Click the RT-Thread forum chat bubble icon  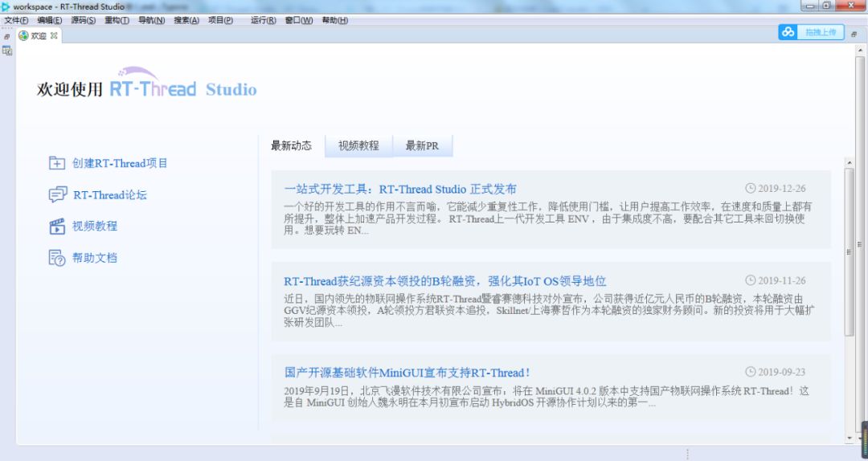[57, 194]
